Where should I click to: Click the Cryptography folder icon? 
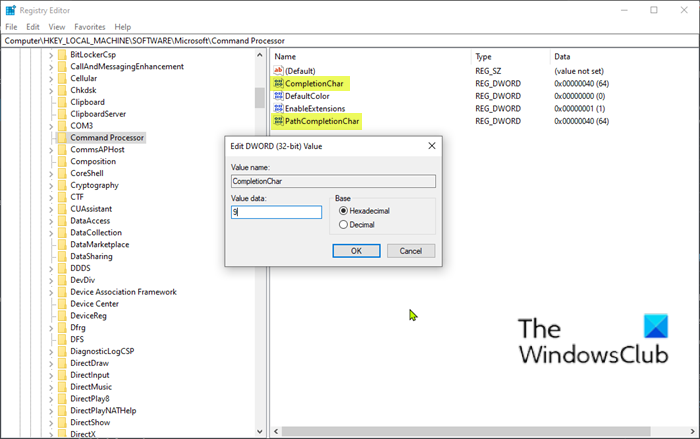pyautogui.click(x=62, y=185)
